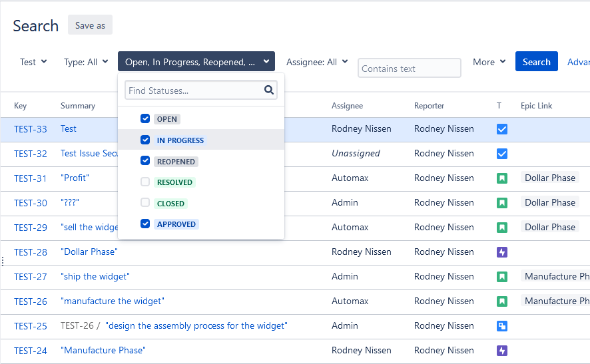Open issue TEST-27 link
Screen dimensions: 590x364
pyautogui.click(x=31, y=277)
